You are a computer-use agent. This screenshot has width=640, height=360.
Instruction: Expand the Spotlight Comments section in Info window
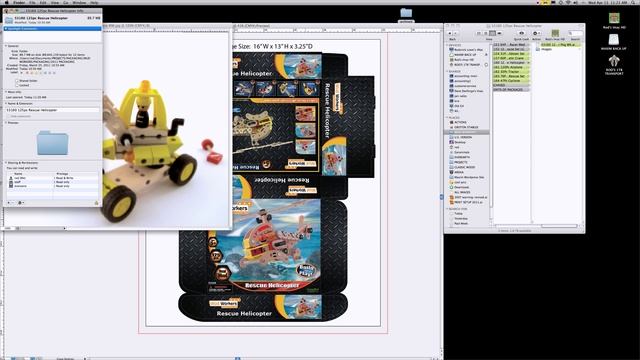(x=6, y=29)
